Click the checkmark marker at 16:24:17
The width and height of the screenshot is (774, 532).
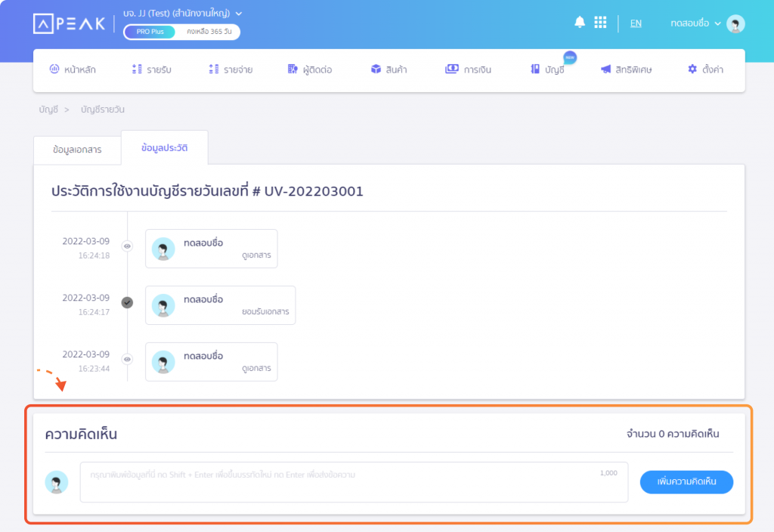click(127, 302)
